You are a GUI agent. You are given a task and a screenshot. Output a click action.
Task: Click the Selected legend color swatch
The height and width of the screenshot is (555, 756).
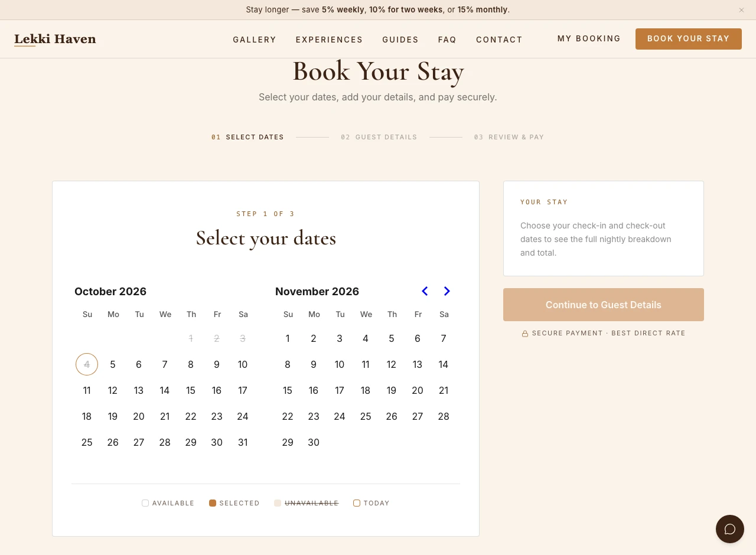[x=213, y=503]
